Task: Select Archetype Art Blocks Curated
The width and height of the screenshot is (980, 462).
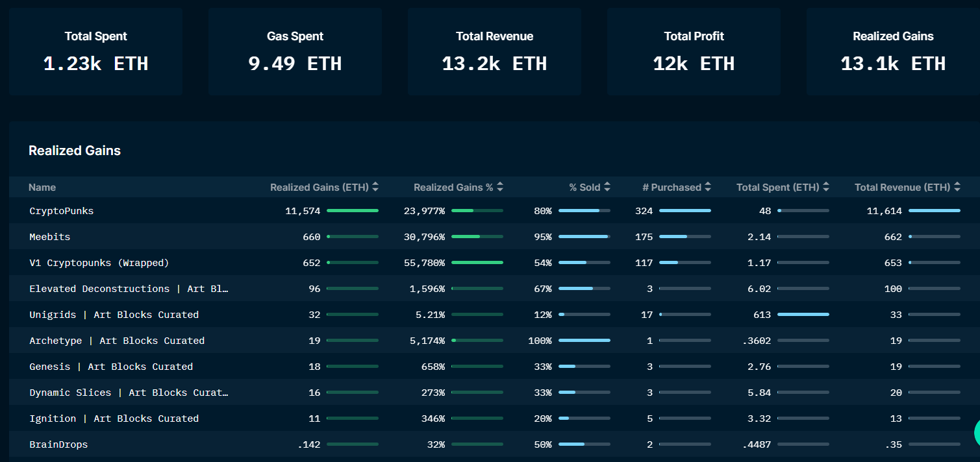Action: 494,341
